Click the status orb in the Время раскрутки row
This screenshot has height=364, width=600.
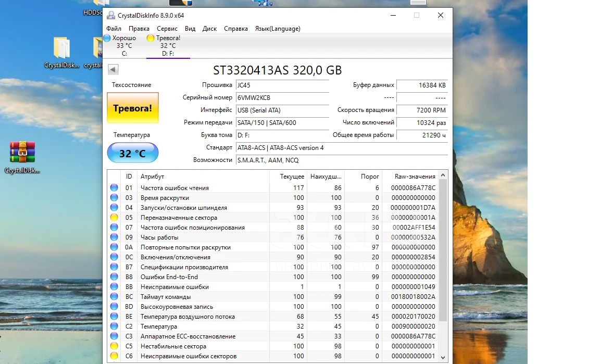click(114, 197)
